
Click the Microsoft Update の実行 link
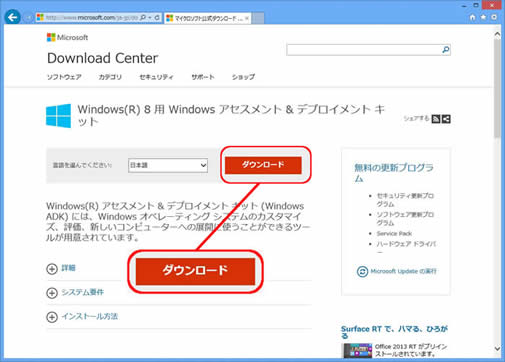click(403, 271)
